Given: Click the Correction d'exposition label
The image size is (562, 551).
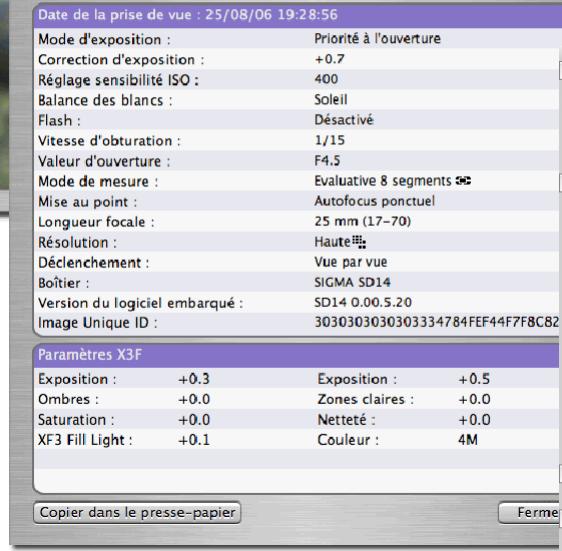Looking at the screenshot, I should point(121,60).
